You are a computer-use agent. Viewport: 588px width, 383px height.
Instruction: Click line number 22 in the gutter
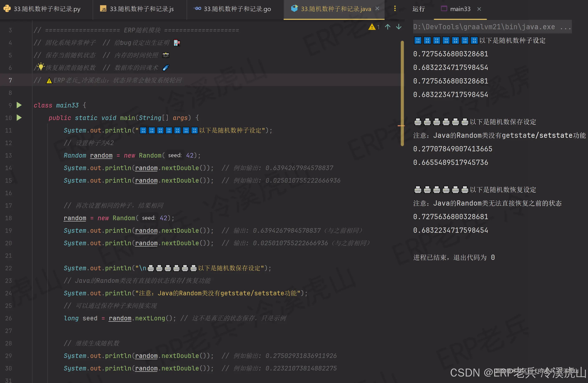coord(8,268)
